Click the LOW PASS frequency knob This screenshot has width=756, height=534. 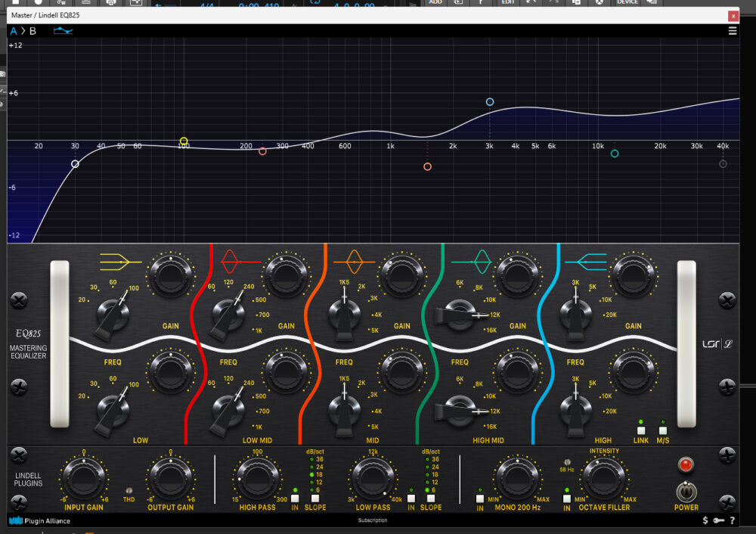pyautogui.click(x=373, y=479)
